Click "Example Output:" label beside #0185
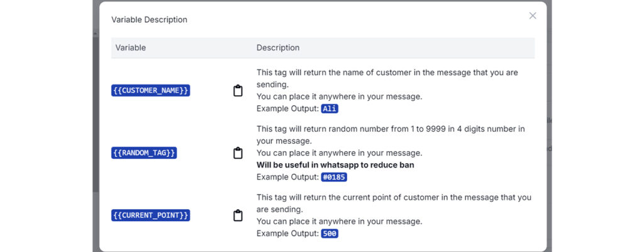Screen dimensions: 644x252 coord(287,177)
